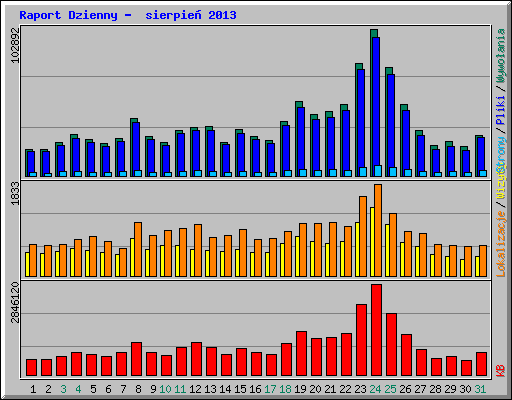Image resolution: width=512 pixels, height=400 pixels.
Task: Click the orange Lokalizacje legend label
Action: coord(500,244)
